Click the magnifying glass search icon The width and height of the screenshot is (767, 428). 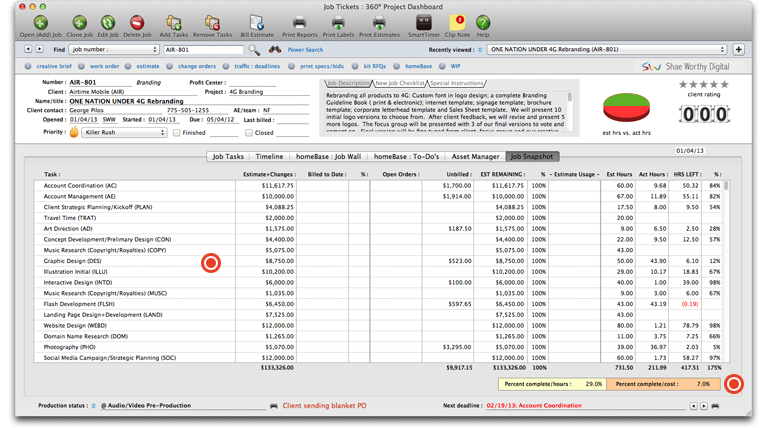click(x=255, y=49)
